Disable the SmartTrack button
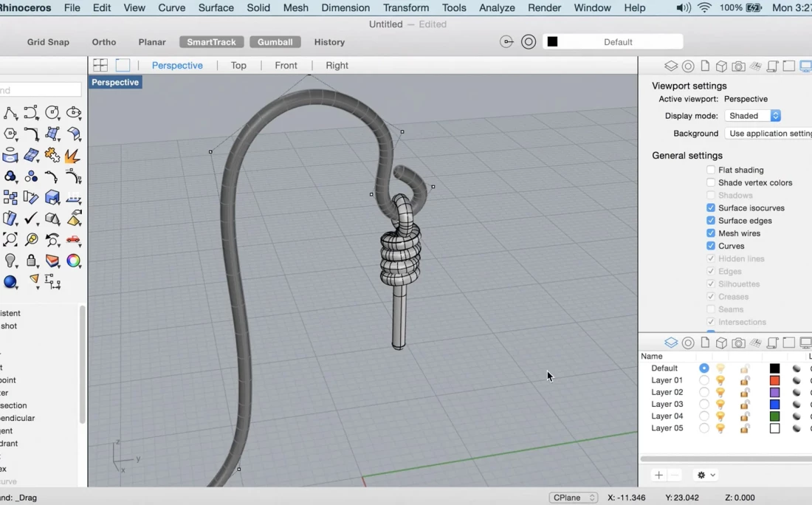The height and width of the screenshot is (505, 812). [x=211, y=42]
